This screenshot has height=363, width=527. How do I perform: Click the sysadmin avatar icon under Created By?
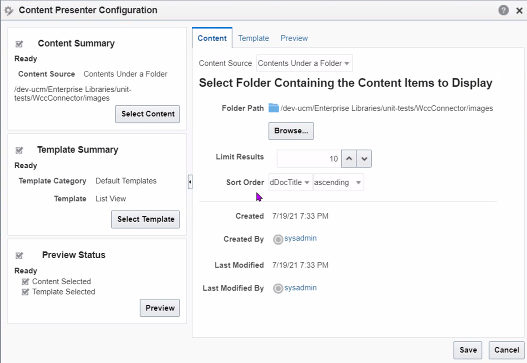278,239
